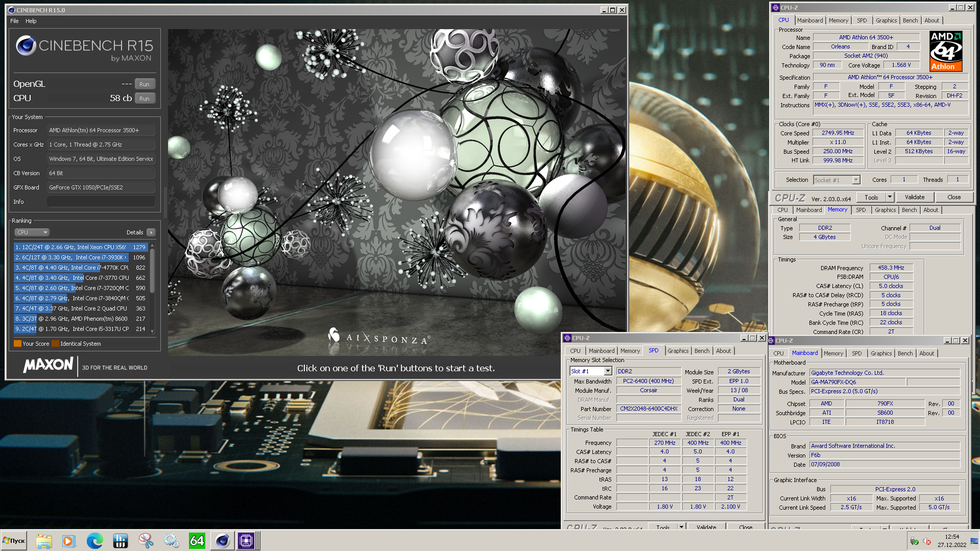This screenshot has height=551, width=980.
Task: Click the AMD Athlon 64 logo in CPU-Z
Action: [x=946, y=51]
